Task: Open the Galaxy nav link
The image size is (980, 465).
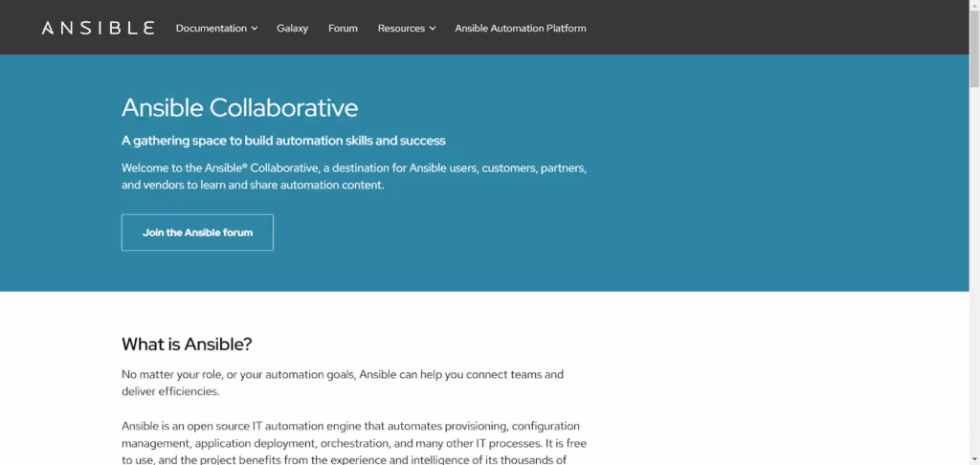Action: click(x=293, y=28)
